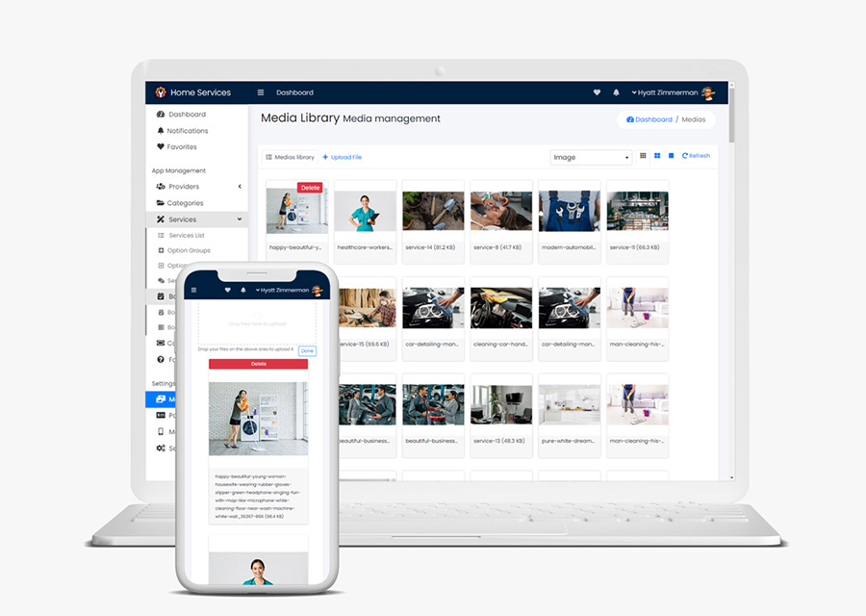Tap the file drop upload area on phone
This screenshot has height=616, width=866.
[257, 323]
